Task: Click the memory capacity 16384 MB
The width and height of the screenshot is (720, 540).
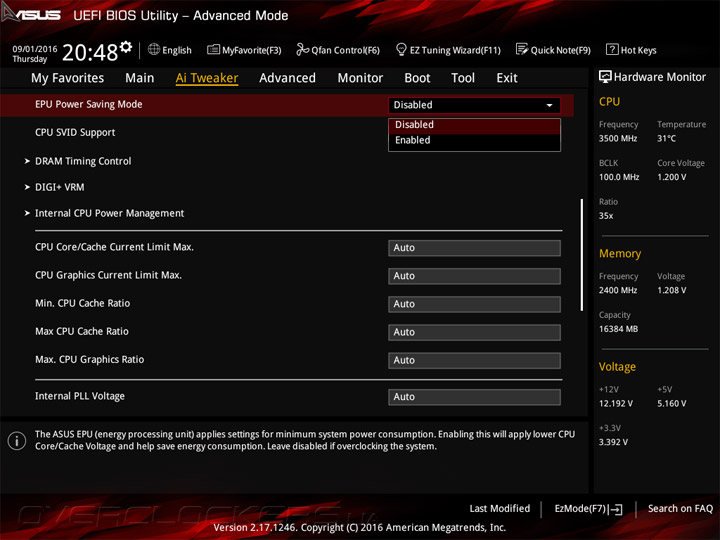Action: pyautogui.click(x=618, y=329)
